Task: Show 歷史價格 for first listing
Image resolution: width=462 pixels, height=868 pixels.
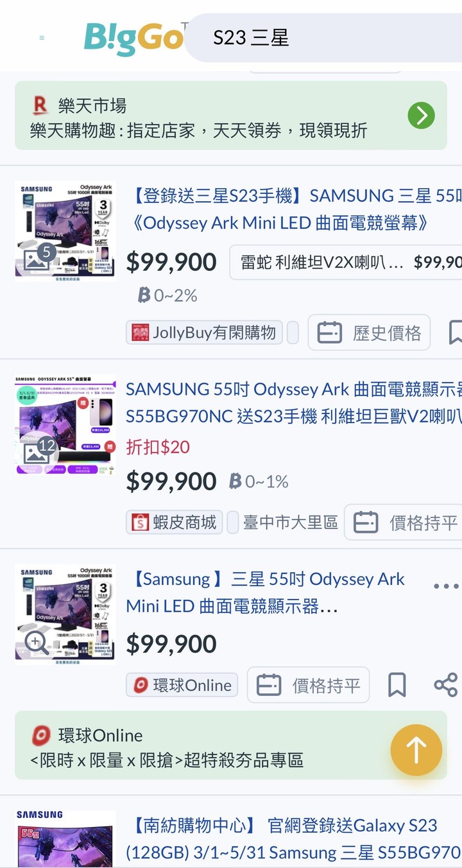Action: point(369,333)
